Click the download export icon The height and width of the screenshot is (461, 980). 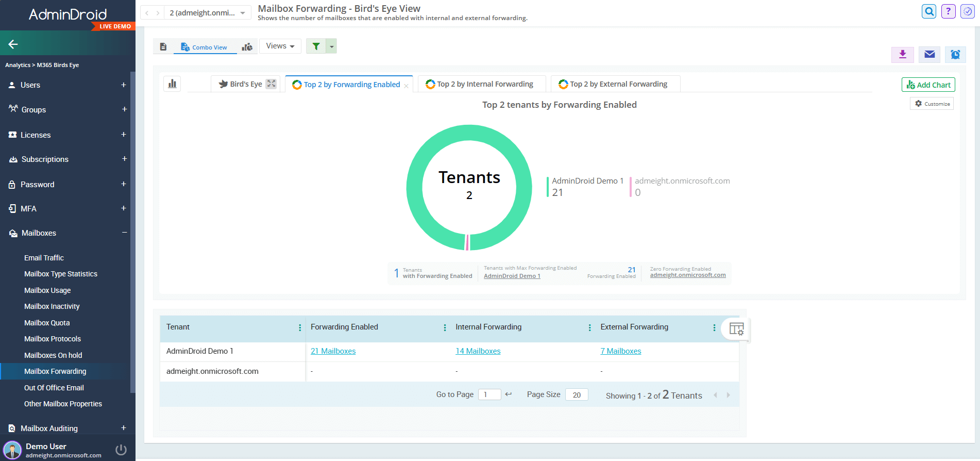click(902, 54)
